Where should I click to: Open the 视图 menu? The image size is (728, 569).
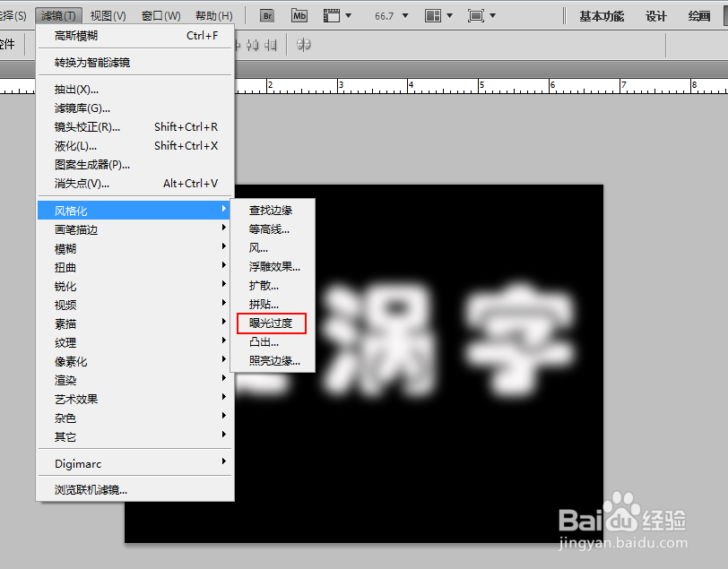point(109,14)
